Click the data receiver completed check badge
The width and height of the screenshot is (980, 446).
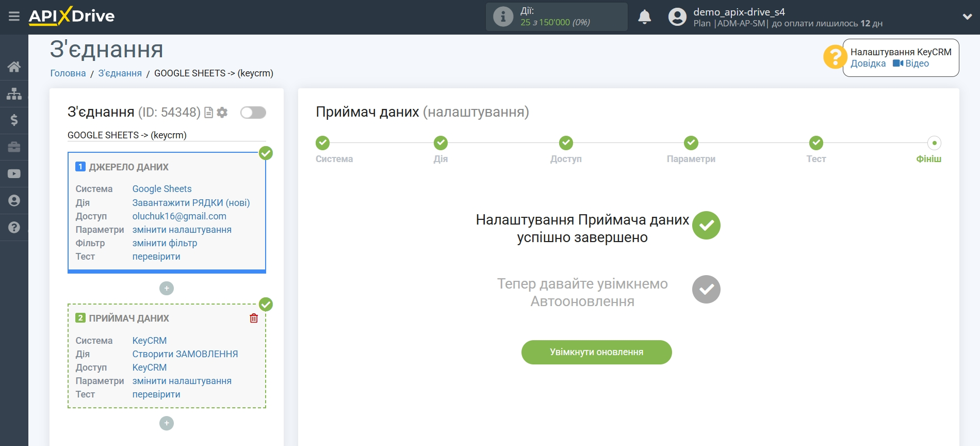[266, 305]
